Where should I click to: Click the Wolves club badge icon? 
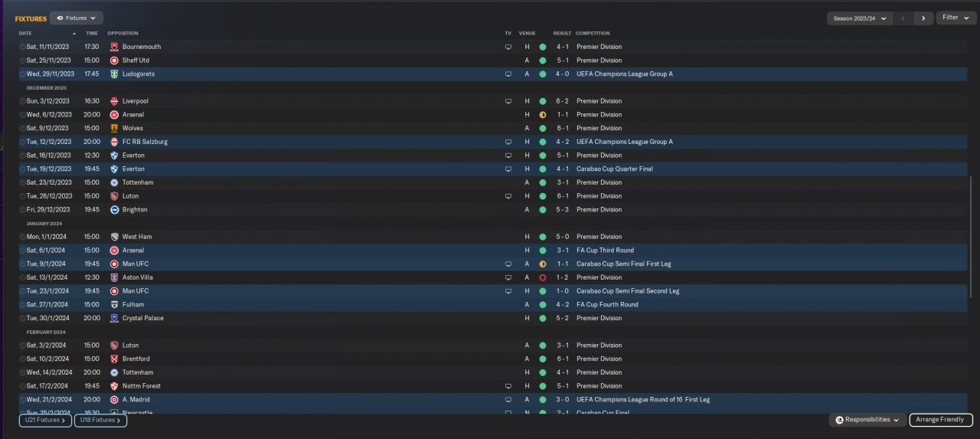(x=114, y=128)
